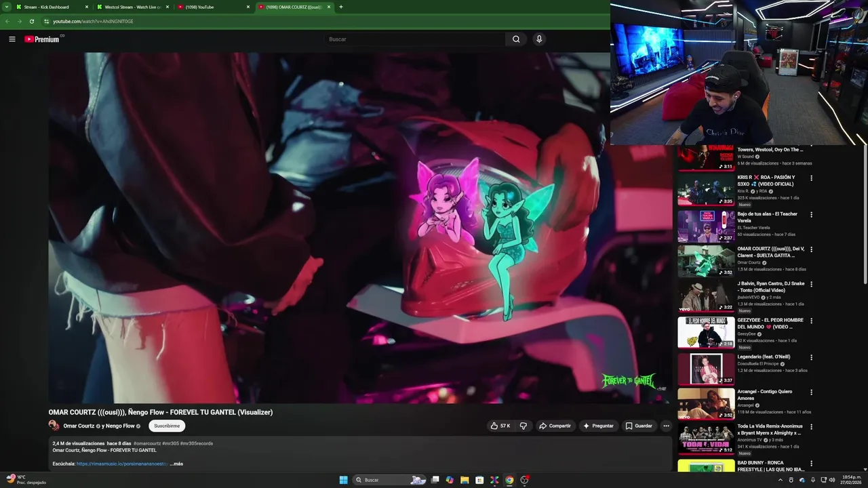The height and width of the screenshot is (488, 868).
Task: Open options menu for Toda La Vida Remix
Action: (811, 427)
